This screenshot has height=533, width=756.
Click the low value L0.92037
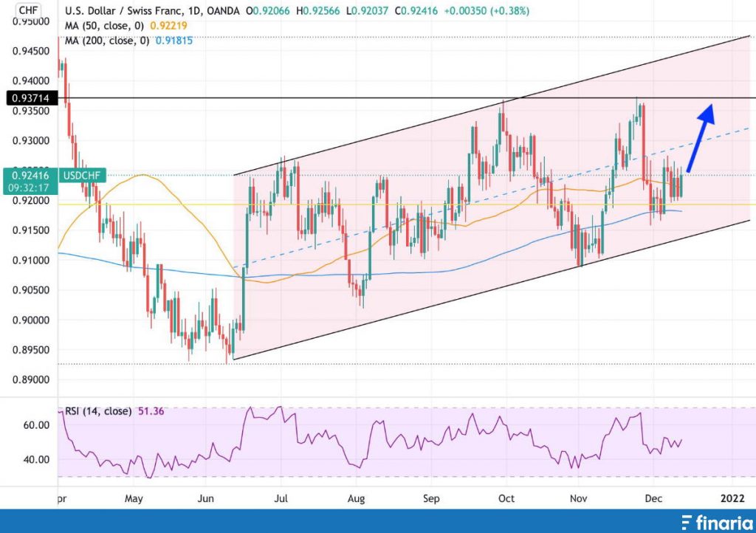[368, 10]
